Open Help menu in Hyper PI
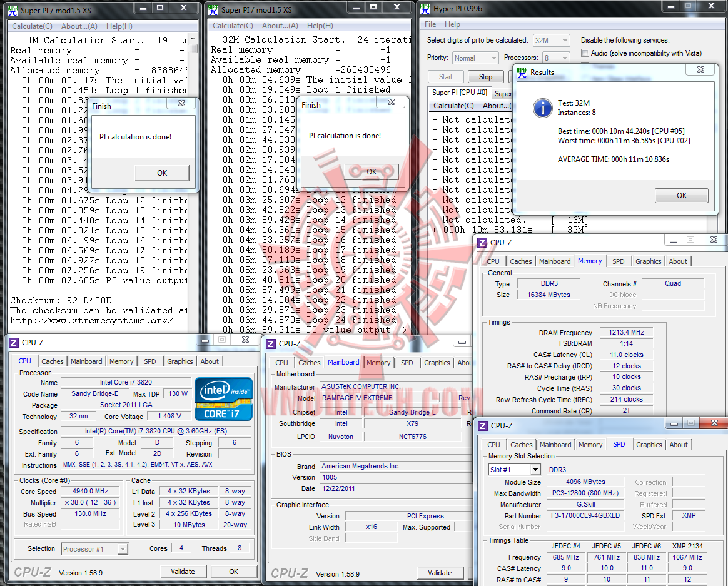Viewport: 728px width, 586px height. (x=452, y=24)
